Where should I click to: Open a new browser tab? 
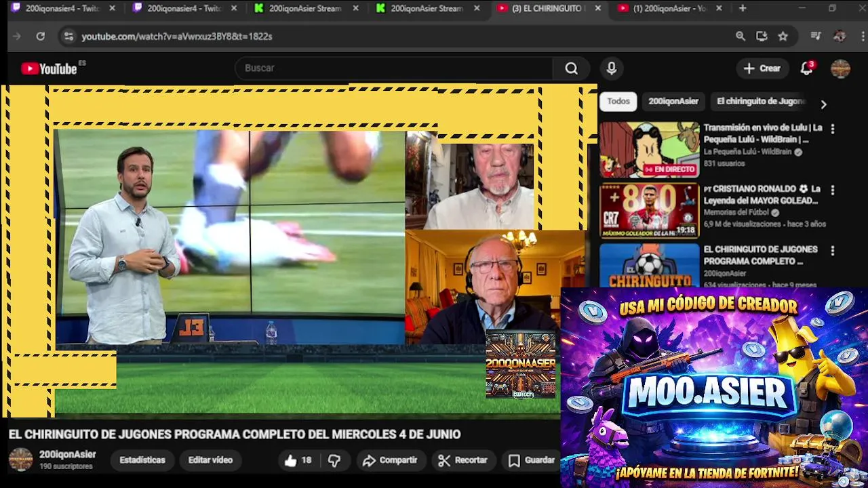(743, 8)
